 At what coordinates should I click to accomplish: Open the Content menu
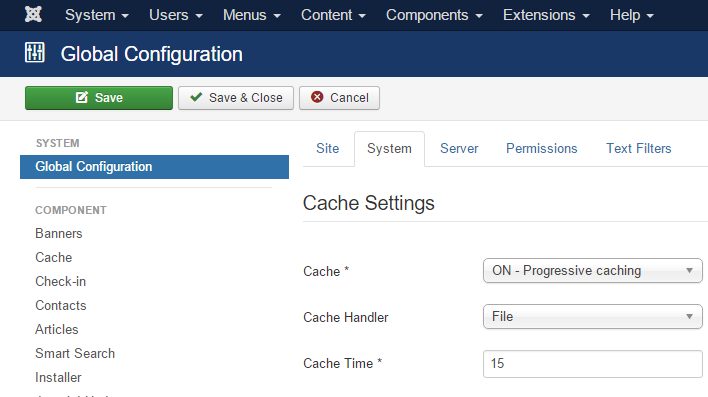(333, 15)
